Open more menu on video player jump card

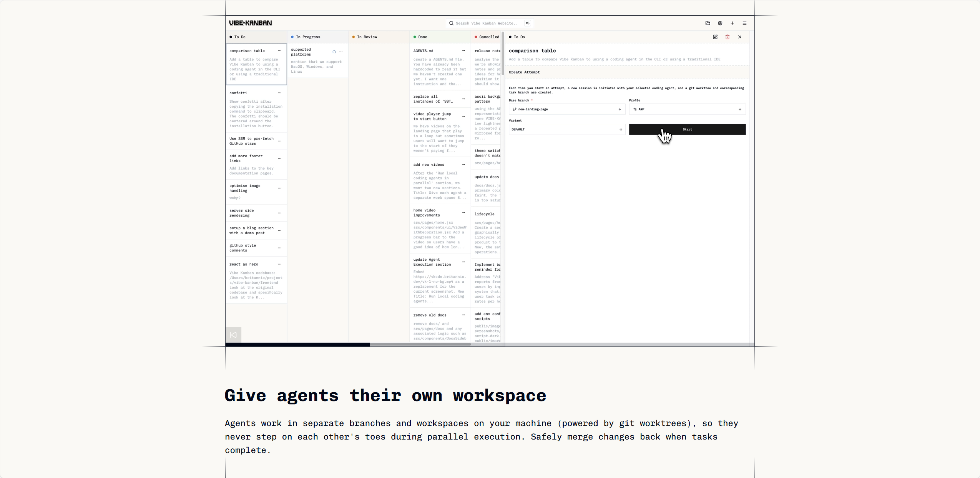coord(463,117)
